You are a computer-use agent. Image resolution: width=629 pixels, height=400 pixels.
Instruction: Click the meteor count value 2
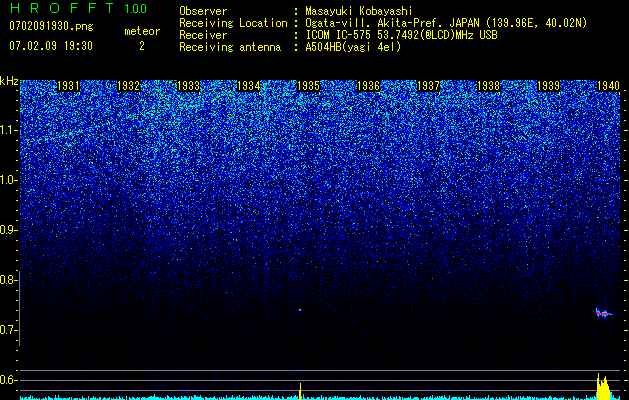pyautogui.click(x=142, y=46)
